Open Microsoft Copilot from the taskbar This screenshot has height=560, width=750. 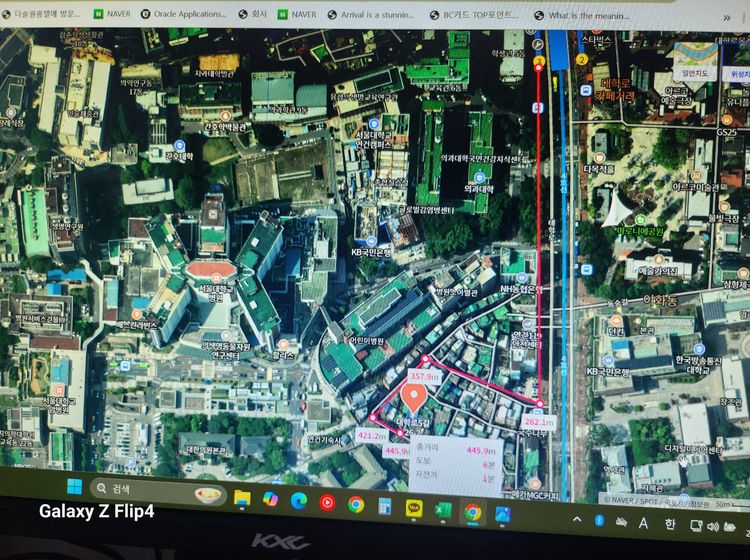271,499
